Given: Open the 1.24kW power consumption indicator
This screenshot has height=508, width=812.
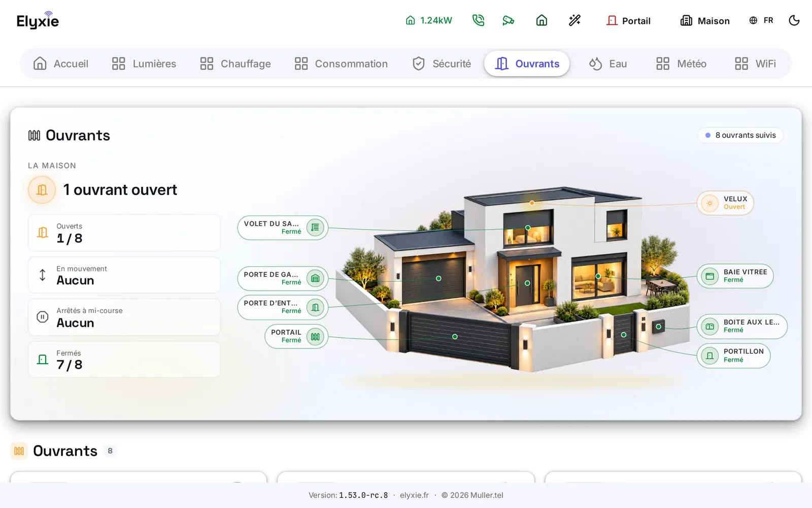Looking at the screenshot, I should coord(429,20).
